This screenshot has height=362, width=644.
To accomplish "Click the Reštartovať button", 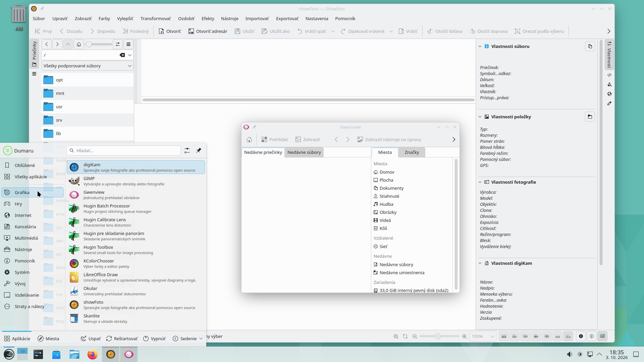I will tap(122, 339).
